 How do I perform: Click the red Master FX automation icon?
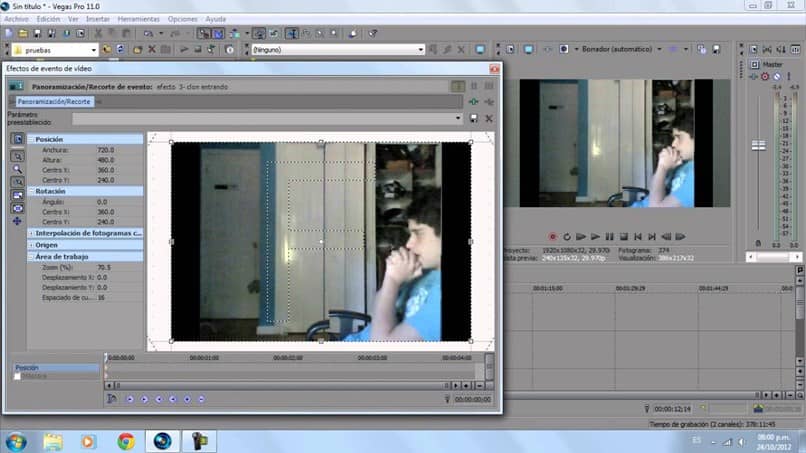pos(765,77)
